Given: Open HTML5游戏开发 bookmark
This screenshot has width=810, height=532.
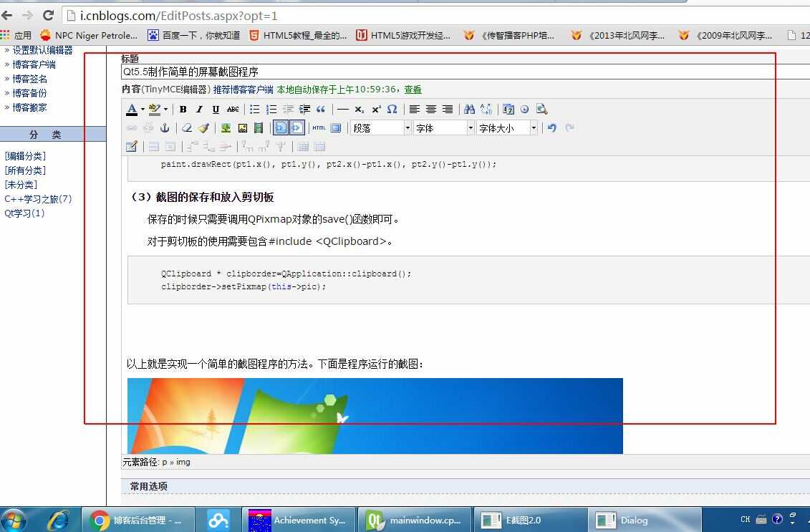Looking at the screenshot, I should coord(403,35).
